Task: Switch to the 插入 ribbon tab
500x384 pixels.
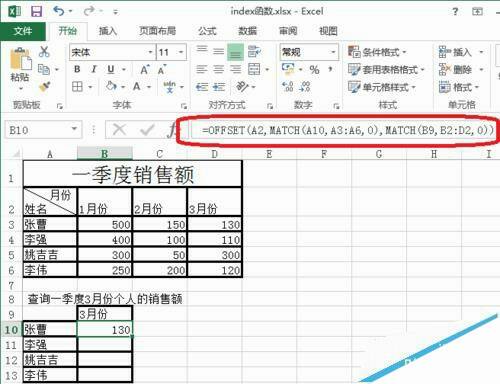Action: point(108,31)
